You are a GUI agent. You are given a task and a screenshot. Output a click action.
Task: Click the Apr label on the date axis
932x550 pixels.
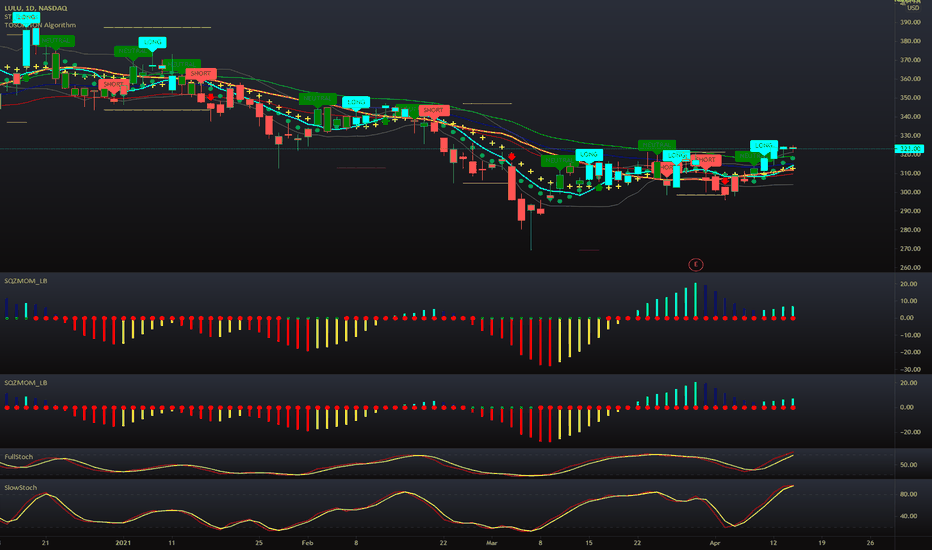715,543
